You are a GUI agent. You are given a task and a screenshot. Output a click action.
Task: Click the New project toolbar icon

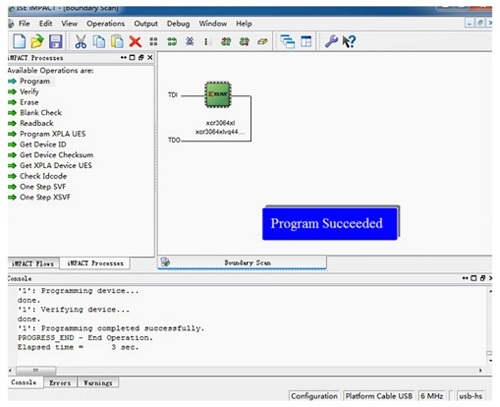(19, 41)
